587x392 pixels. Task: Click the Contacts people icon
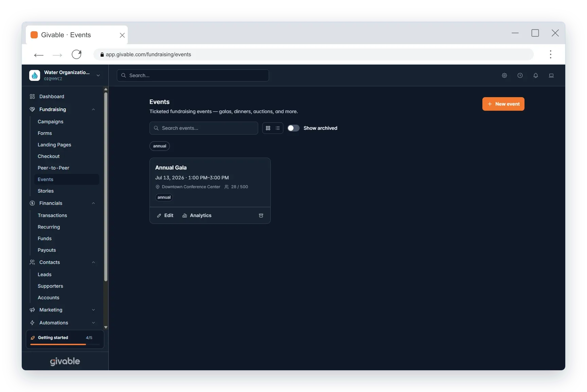(x=32, y=262)
